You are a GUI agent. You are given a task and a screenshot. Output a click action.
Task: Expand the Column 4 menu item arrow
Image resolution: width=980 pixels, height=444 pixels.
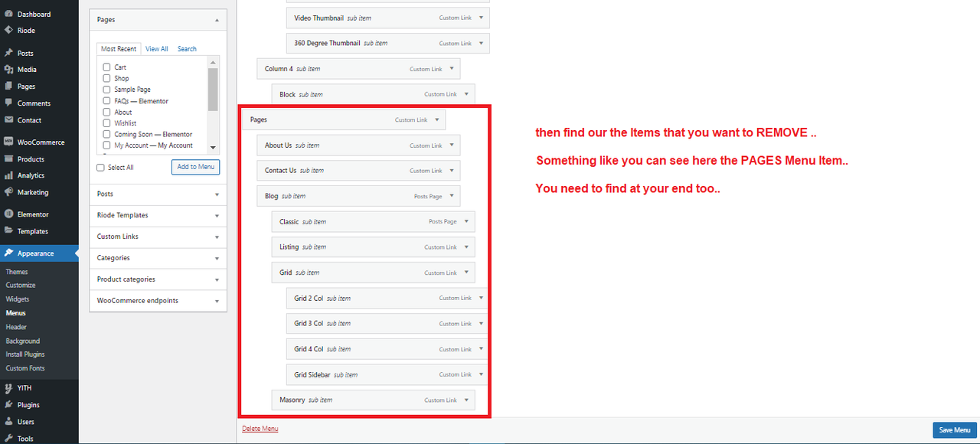[452, 69]
